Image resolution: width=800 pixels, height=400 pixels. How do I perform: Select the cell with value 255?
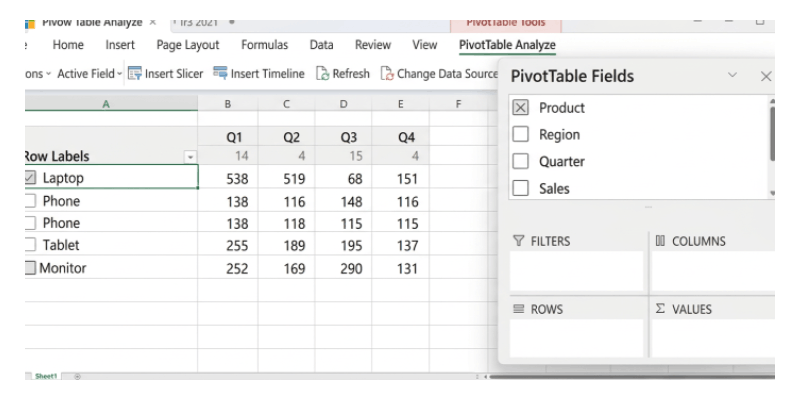pos(228,245)
